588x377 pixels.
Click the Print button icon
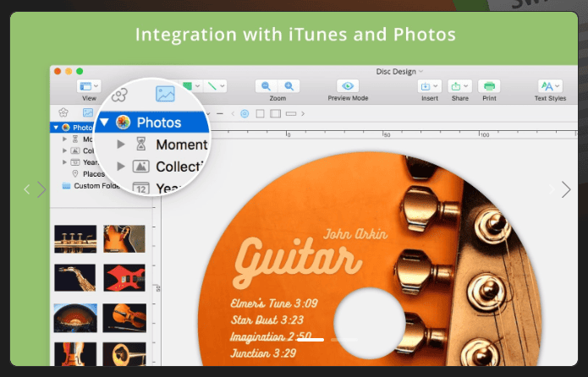[x=489, y=86]
